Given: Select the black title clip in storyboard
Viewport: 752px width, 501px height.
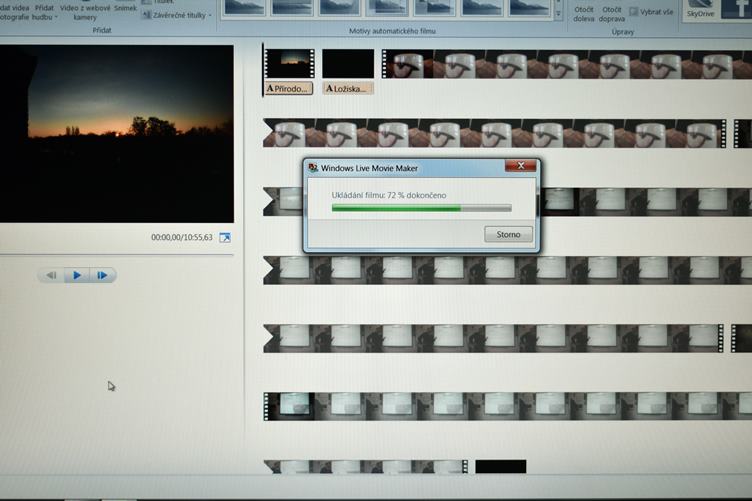Looking at the screenshot, I should 348,63.
